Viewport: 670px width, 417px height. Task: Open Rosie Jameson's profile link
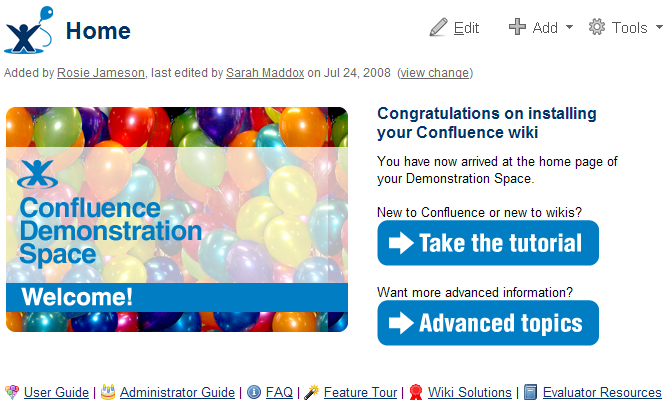101,73
